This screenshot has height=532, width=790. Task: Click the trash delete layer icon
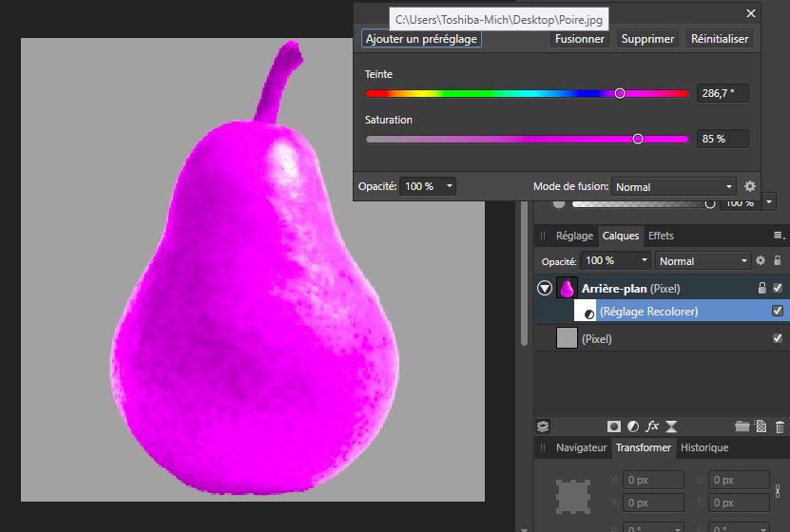click(x=780, y=427)
